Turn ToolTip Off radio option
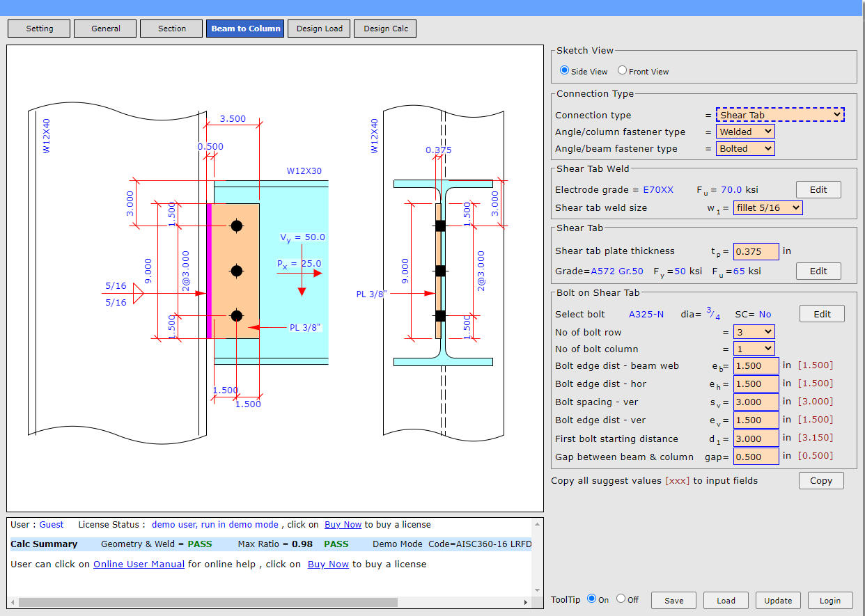Viewport: 865px width, 616px height. [621, 599]
